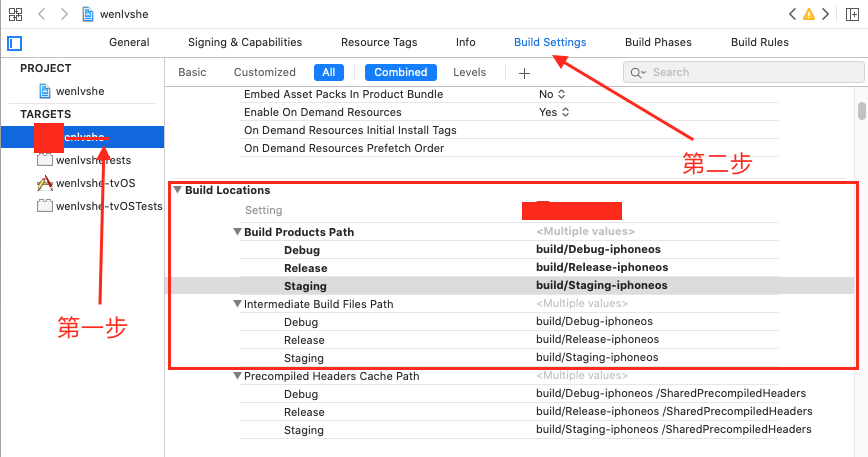The height and width of the screenshot is (457, 868).
Task: Click the vertical scrollbar thumb
Action: point(861,111)
